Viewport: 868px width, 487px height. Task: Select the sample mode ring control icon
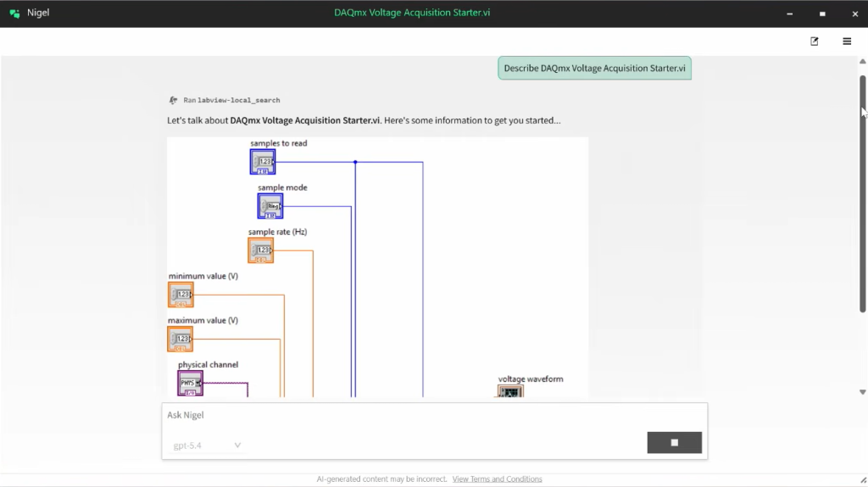click(270, 206)
